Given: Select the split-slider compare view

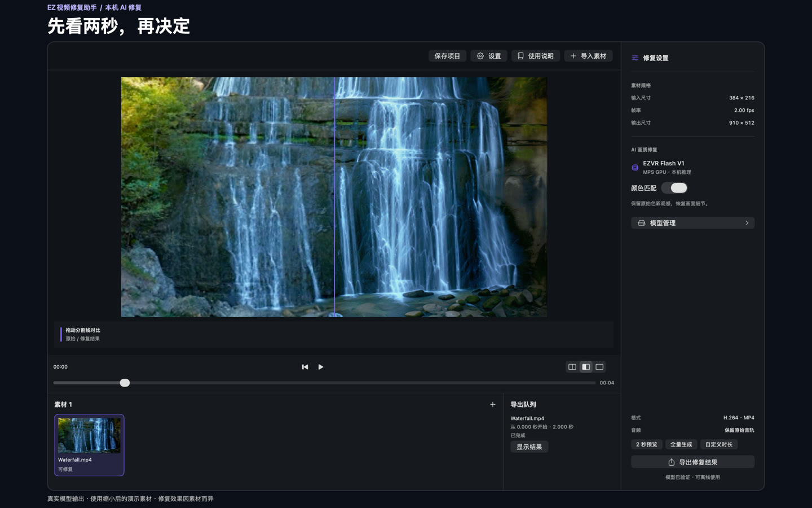Looking at the screenshot, I should point(586,367).
